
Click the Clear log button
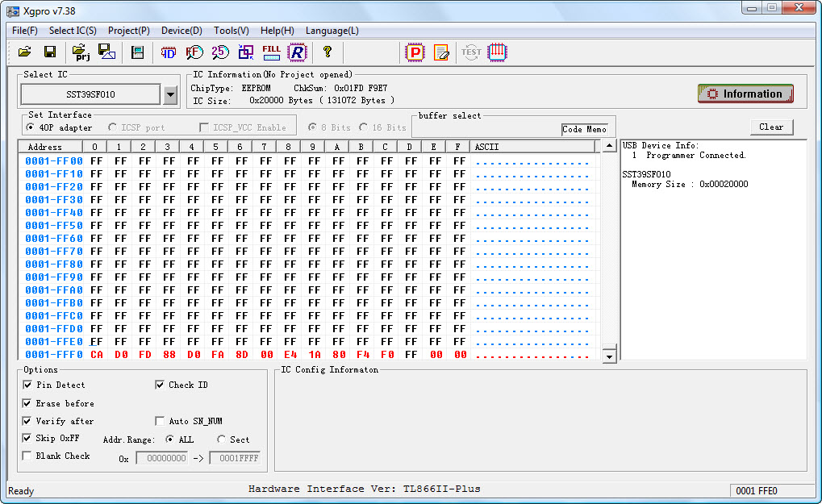pyautogui.click(x=771, y=127)
